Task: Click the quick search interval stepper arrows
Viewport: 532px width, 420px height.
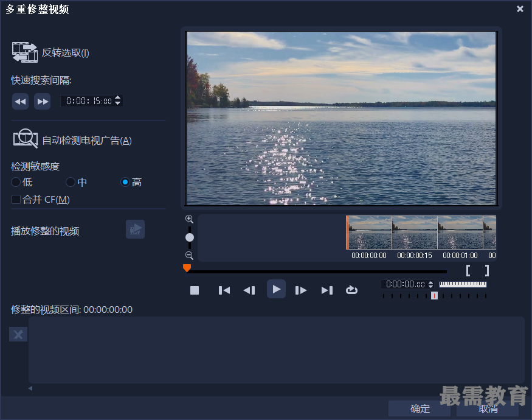Action: click(x=118, y=100)
